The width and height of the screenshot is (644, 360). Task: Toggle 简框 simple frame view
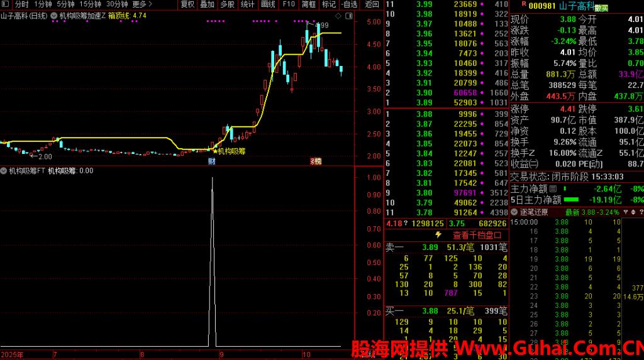point(308,4)
